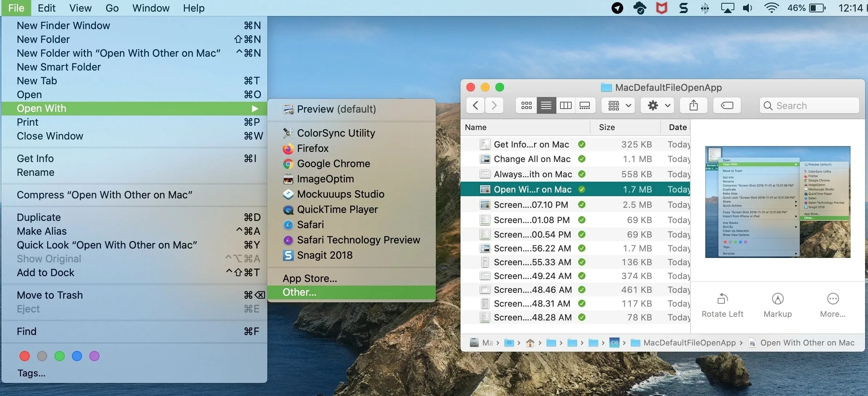Viewport: 868px width, 396px height.
Task: Click the battery status icon
Action: coord(817,8)
